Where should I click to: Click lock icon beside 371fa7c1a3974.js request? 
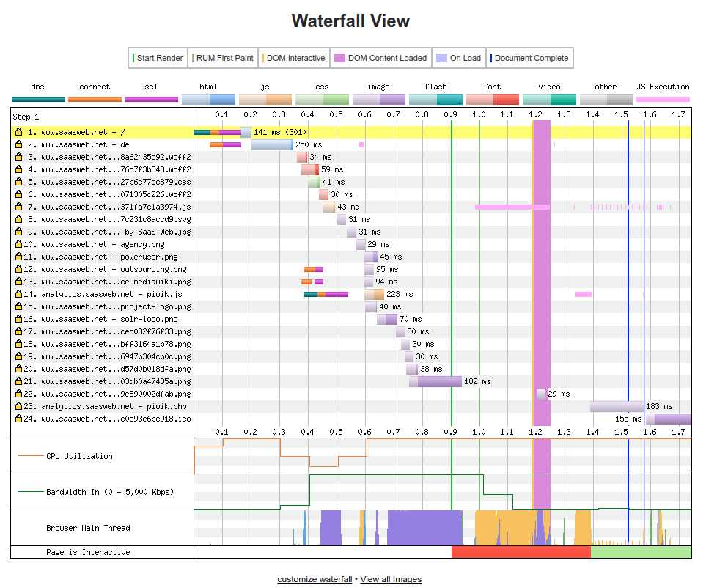pyautogui.click(x=18, y=207)
